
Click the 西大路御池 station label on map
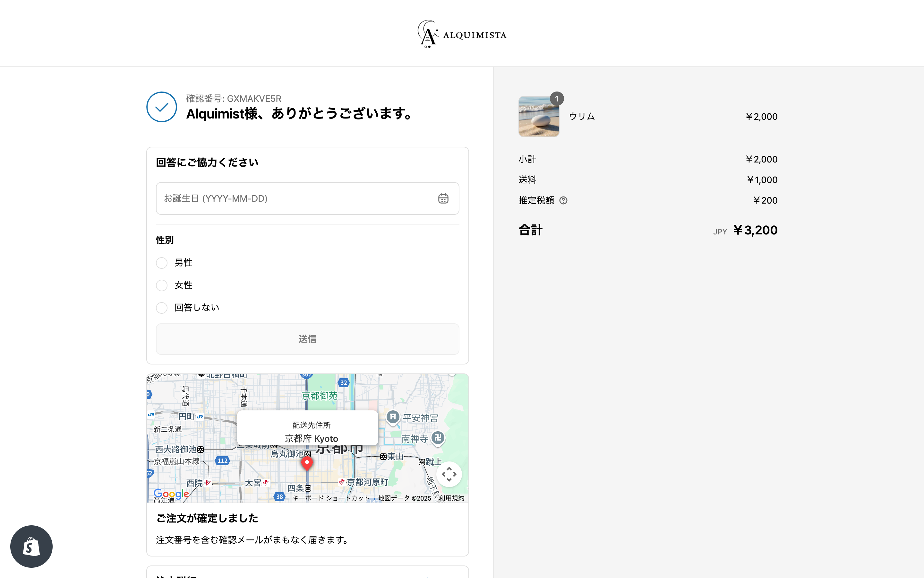[x=176, y=450]
